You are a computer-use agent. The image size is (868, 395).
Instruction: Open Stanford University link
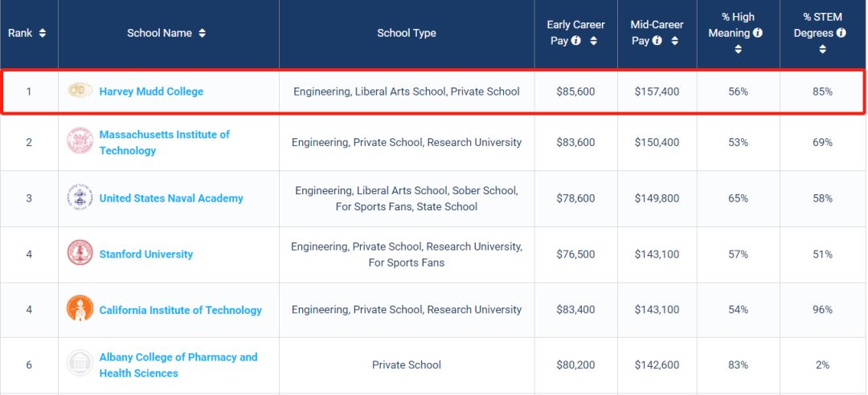click(x=146, y=254)
